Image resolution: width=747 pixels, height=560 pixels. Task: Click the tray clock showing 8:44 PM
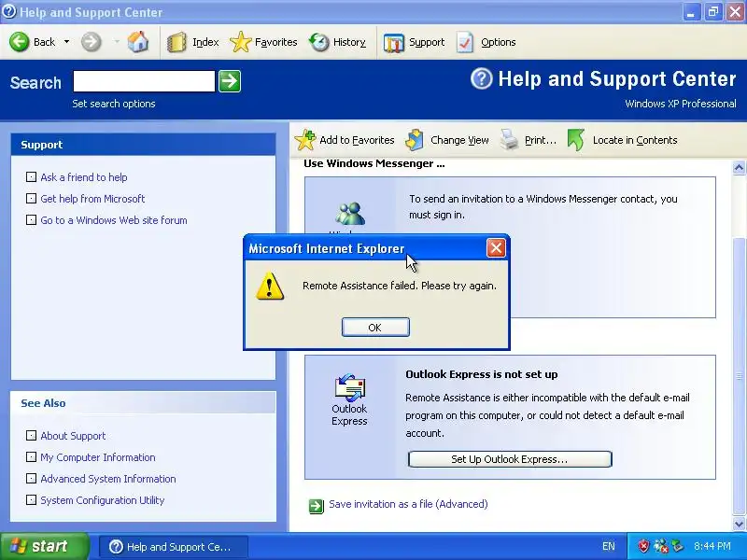tap(712, 546)
